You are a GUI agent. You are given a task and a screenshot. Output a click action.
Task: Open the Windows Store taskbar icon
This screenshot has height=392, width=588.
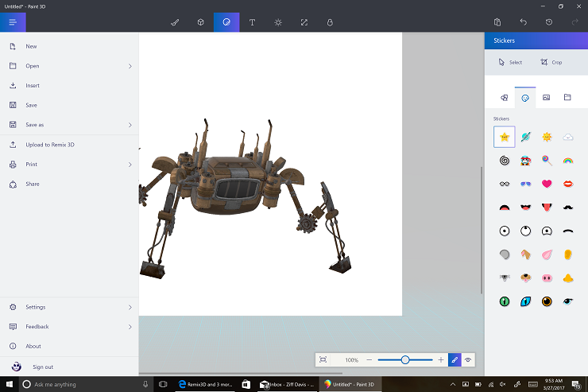246,384
